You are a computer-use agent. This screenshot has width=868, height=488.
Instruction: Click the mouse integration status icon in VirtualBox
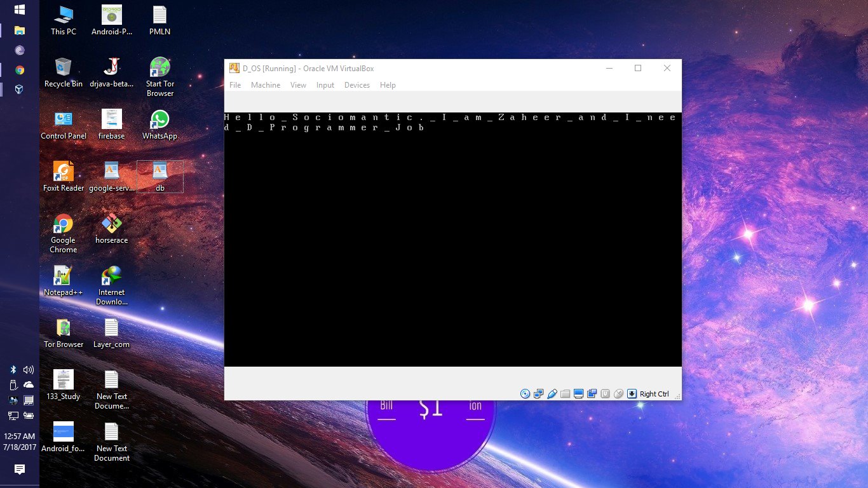tap(618, 394)
